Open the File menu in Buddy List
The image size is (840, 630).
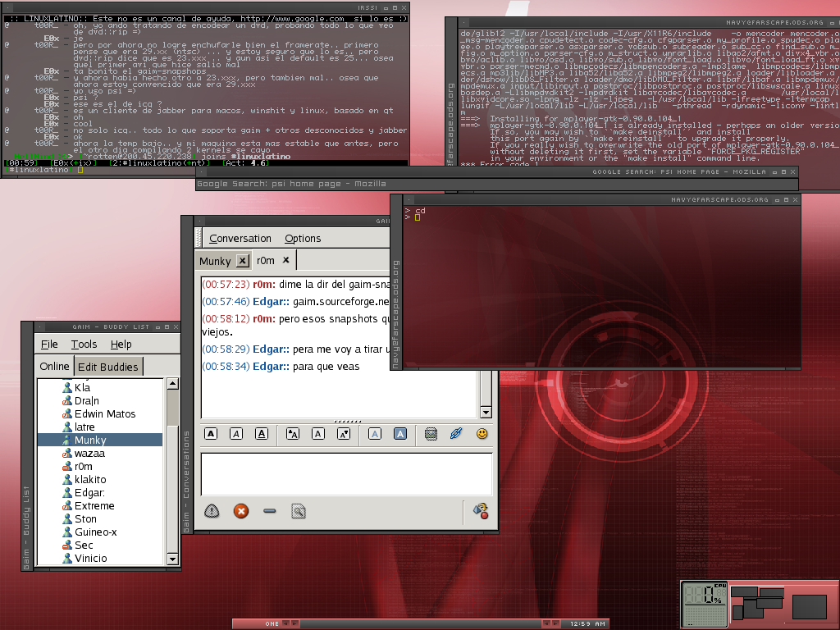pos(49,345)
